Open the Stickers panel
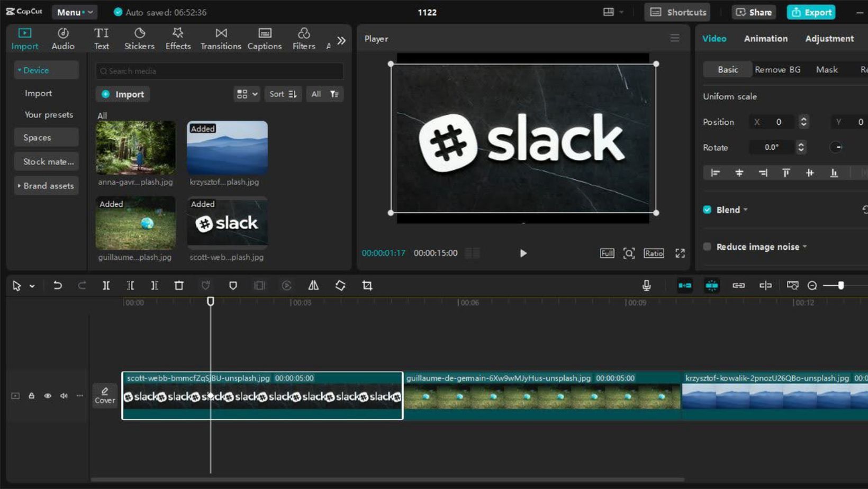The height and width of the screenshot is (489, 868). point(139,39)
